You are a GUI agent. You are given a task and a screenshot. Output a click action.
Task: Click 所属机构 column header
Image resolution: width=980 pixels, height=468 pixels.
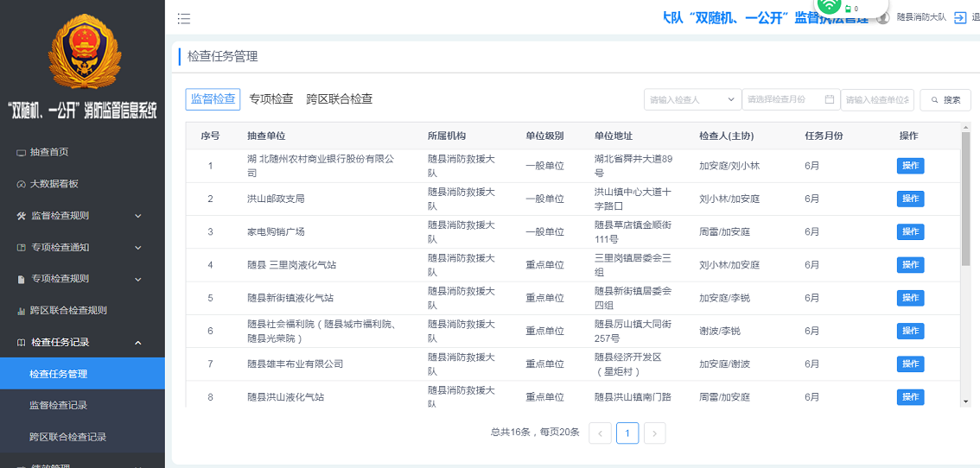tap(446, 136)
